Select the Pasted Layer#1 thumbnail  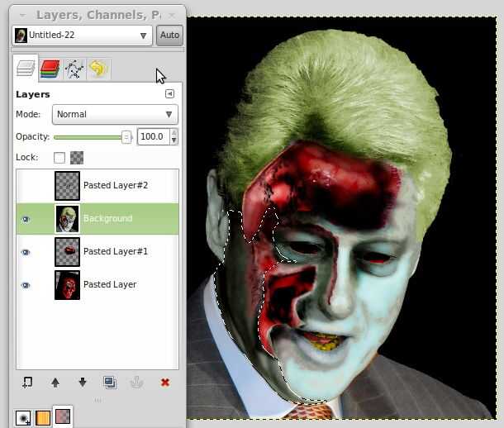[x=67, y=252]
